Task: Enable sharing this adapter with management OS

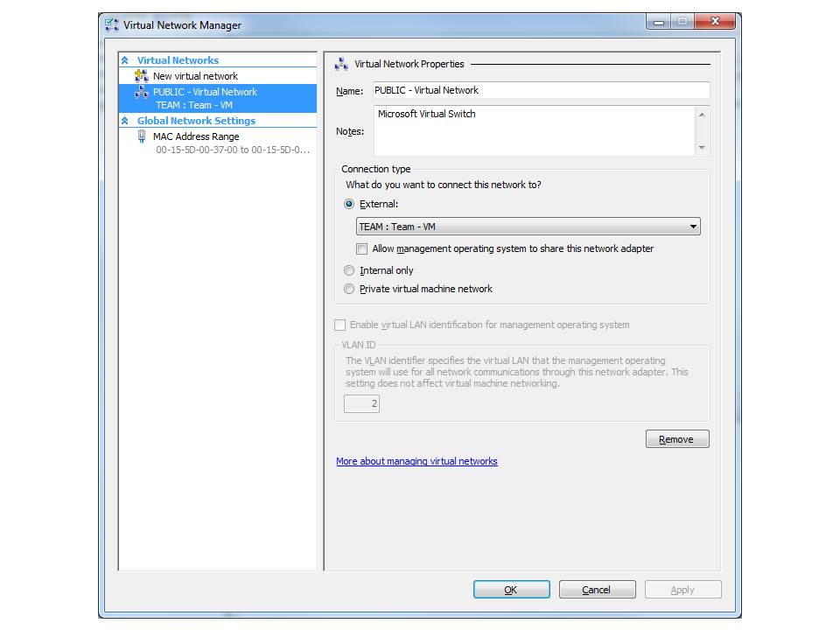Action: [x=361, y=248]
